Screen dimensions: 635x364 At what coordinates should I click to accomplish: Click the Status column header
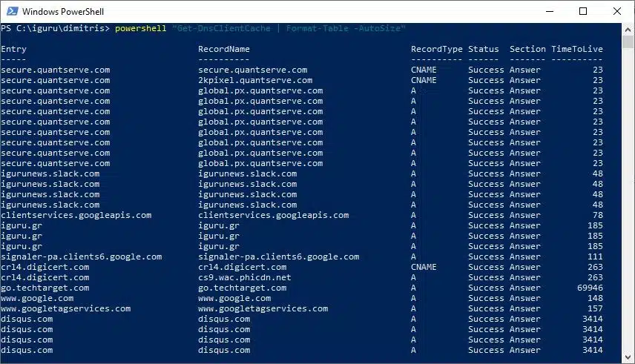click(x=484, y=49)
